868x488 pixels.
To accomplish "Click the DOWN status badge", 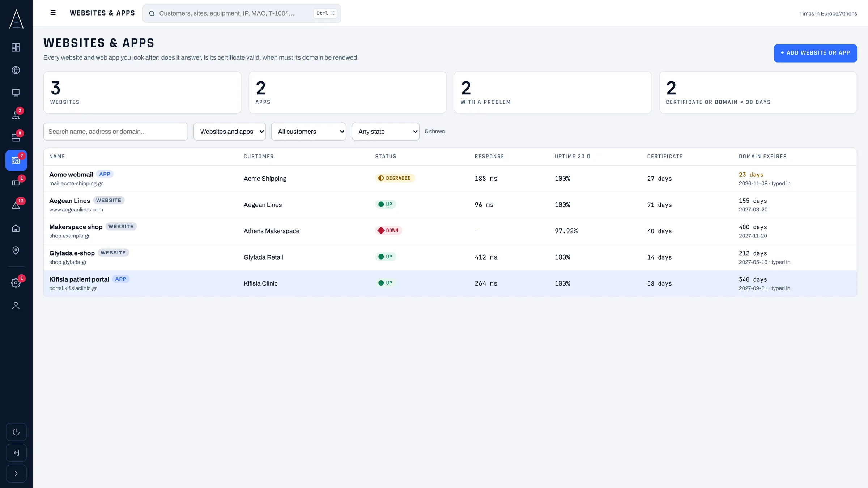I will [x=388, y=231].
